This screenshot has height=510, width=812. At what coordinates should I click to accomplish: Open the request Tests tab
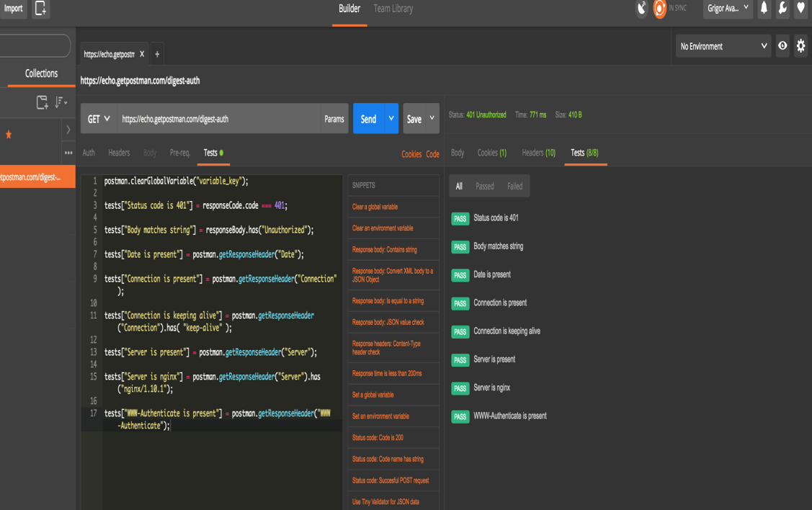coord(213,153)
